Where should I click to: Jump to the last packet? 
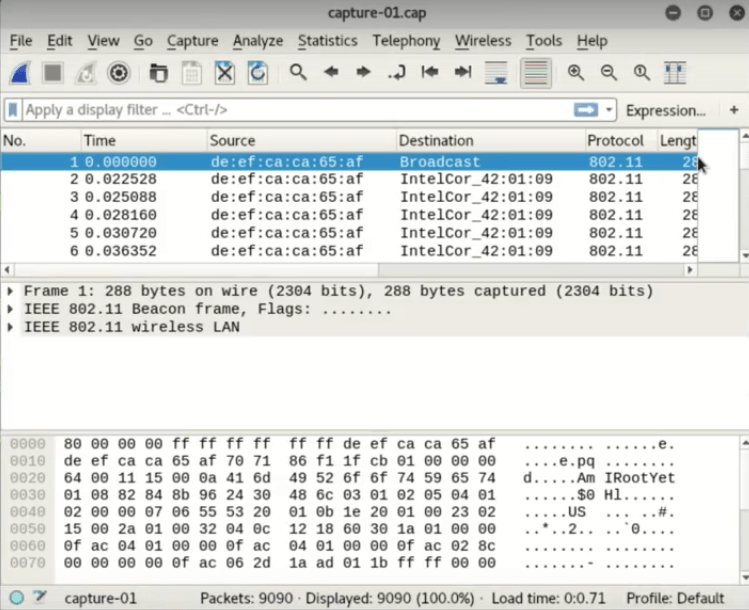[x=463, y=73]
